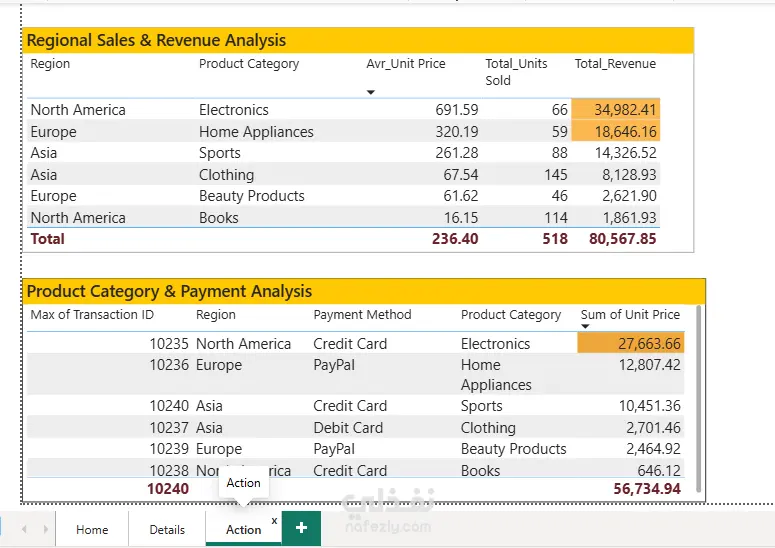Click the payment table vertical scrollbar
Viewport: 775px width, 548px height.
coord(698,398)
